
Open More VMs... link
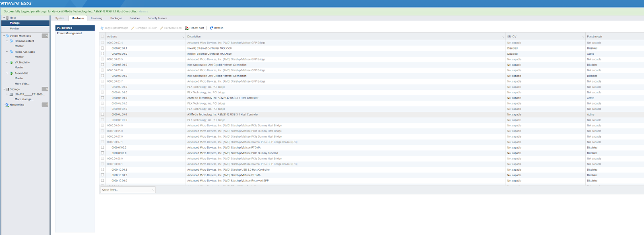tap(22, 84)
